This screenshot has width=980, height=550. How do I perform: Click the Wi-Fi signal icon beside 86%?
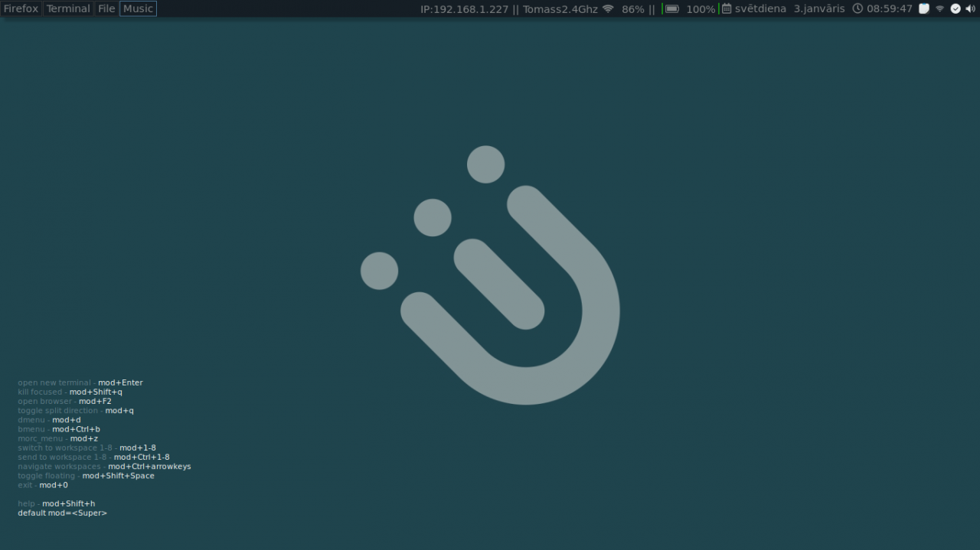point(608,9)
